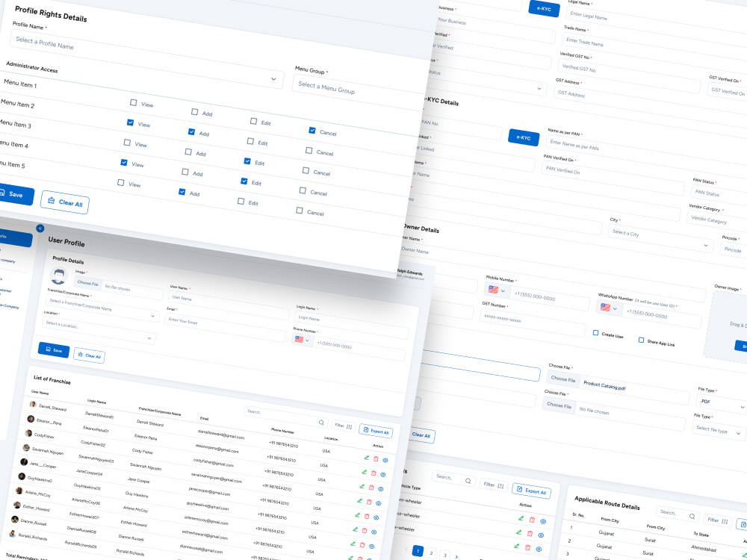Click Filter button in Applicable Route Details
Screen dimensions: 747x560
719,520
